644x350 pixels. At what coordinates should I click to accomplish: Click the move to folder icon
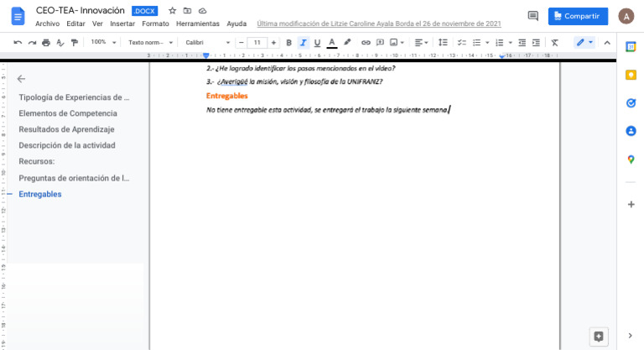[x=187, y=11]
